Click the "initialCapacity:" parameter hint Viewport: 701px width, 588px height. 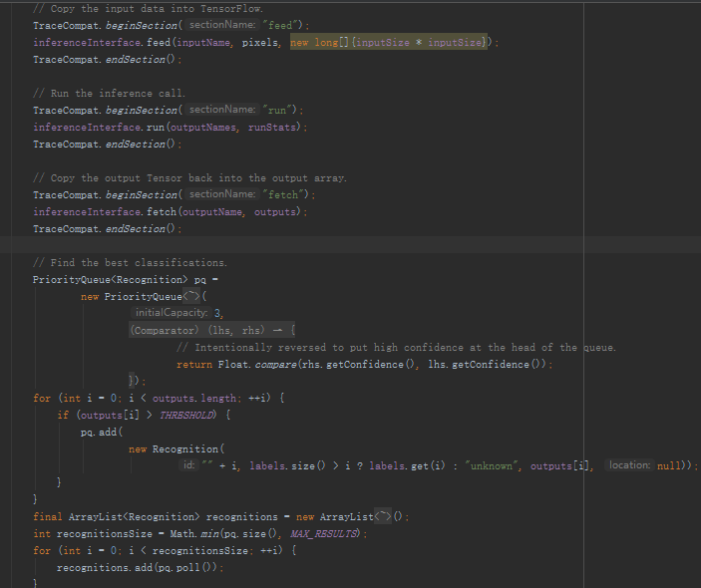pyautogui.click(x=172, y=313)
